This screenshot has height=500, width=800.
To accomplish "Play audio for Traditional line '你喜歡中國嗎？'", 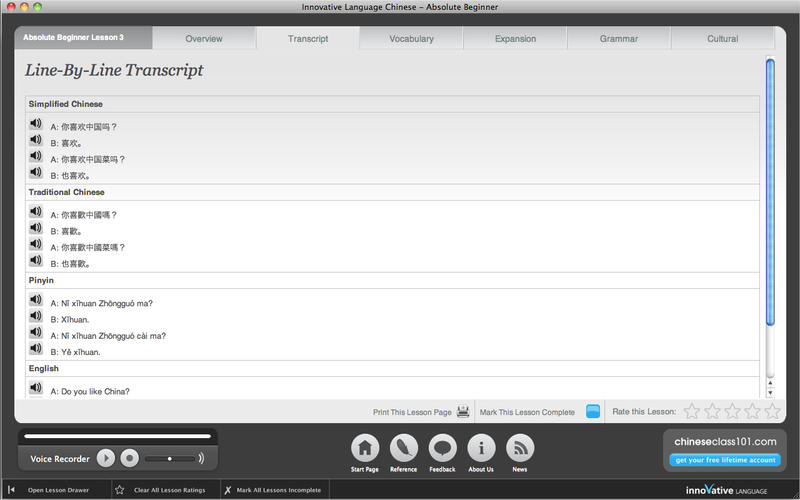I will click(x=36, y=212).
